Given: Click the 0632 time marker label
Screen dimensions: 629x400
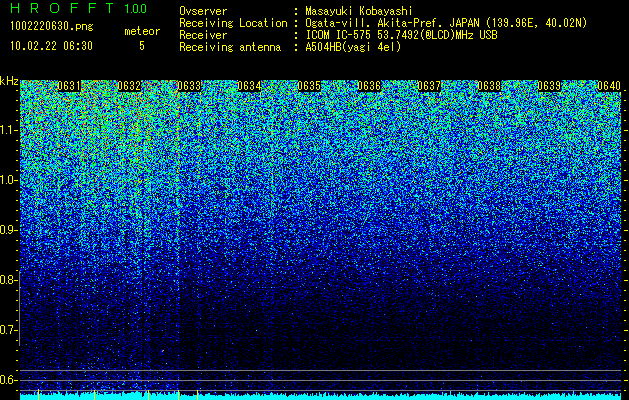Looking at the screenshot, I should [x=129, y=86].
